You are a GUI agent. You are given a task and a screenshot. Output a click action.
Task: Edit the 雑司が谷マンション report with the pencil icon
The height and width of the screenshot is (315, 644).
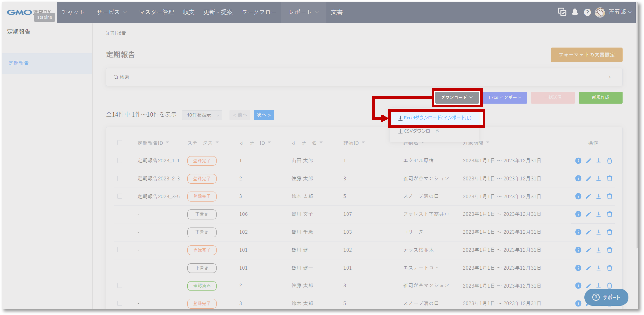coord(589,178)
